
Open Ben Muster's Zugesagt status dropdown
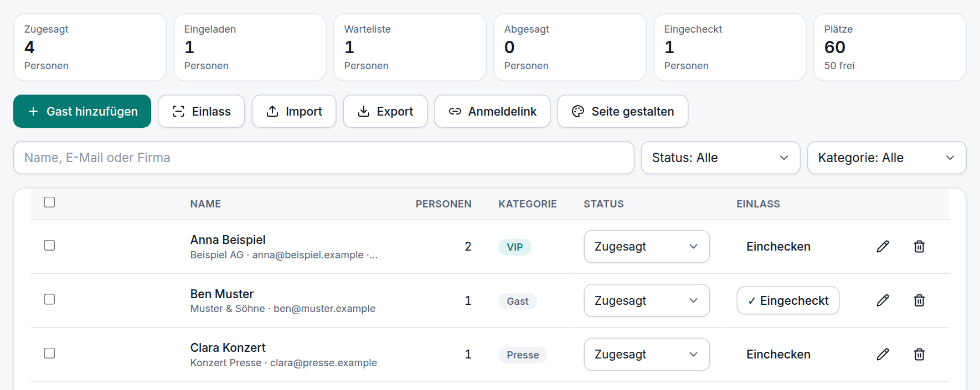point(647,300)
